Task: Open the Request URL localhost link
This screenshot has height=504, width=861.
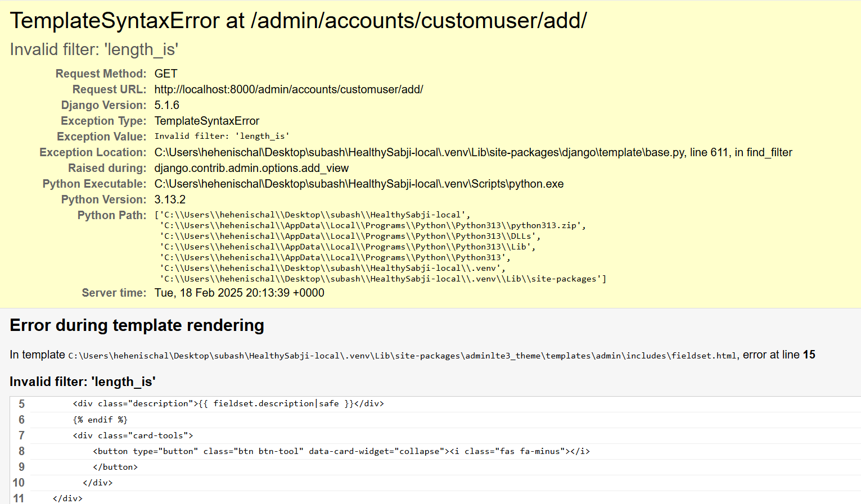Action: coord(288,89)
